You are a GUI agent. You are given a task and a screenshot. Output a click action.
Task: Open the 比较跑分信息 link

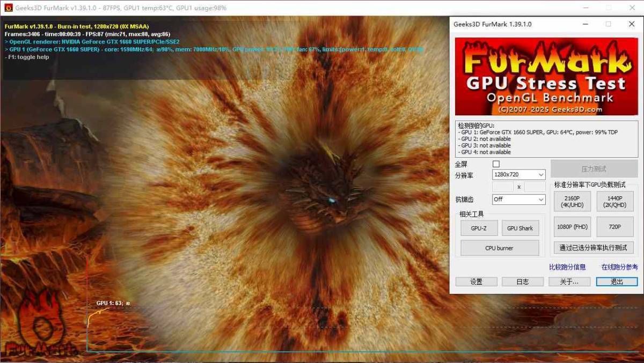[x=567, y=267]
